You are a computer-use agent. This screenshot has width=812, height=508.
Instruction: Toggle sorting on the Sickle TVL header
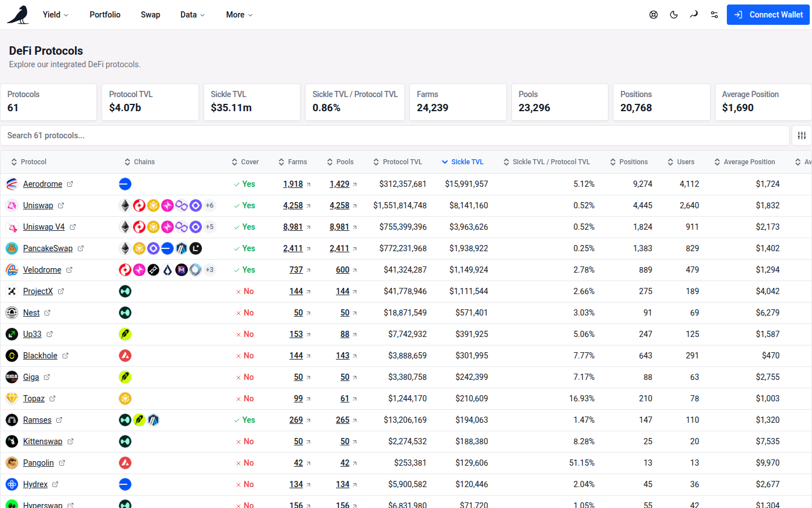[462, 162]
